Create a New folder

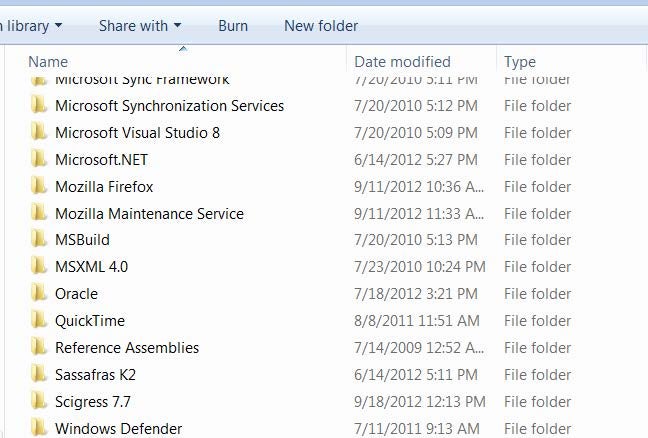click(x=321, y=26)
